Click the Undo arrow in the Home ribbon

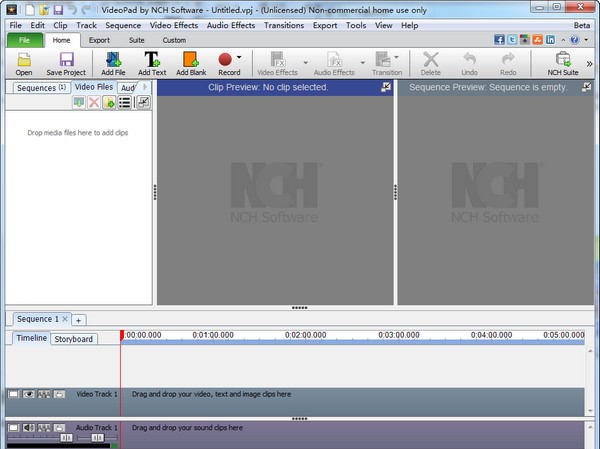click(470, 59)
